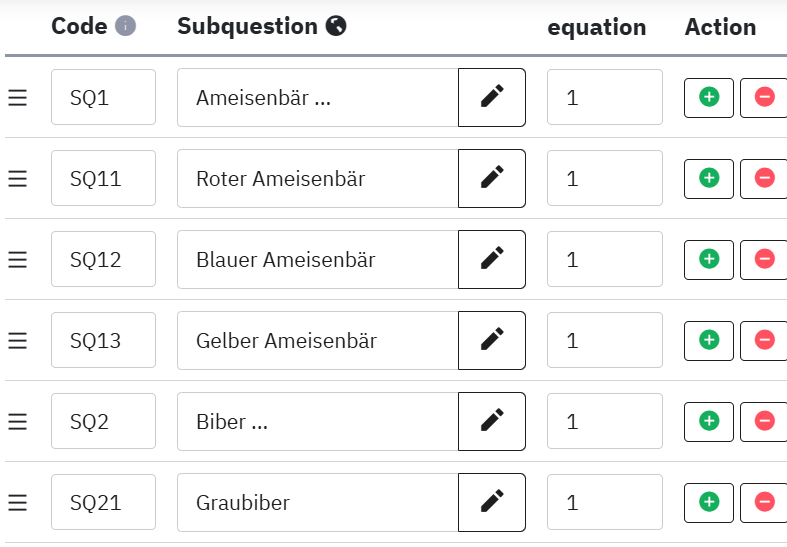Click green plus icon in SQ2 row
Viewport: 787px width, 547px height.
click(x=709, y=421)
